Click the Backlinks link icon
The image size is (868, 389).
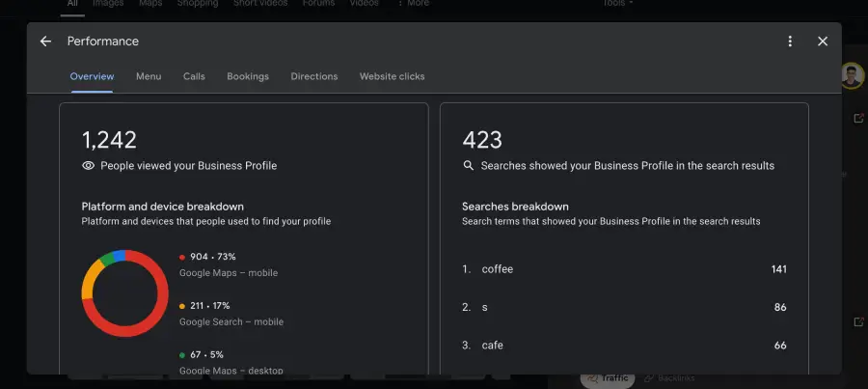[649, 378]
